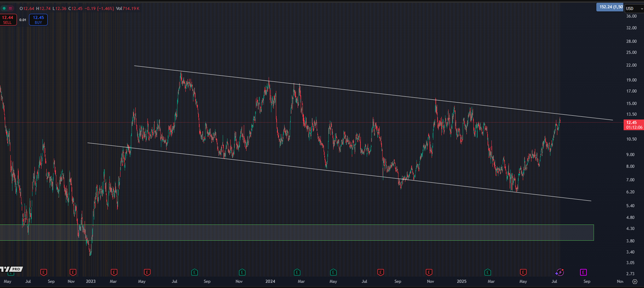The width and height of the screenshot is (644, 288).
Task: Click the pink data mode icon beside status dot
Action: point(11,9)
